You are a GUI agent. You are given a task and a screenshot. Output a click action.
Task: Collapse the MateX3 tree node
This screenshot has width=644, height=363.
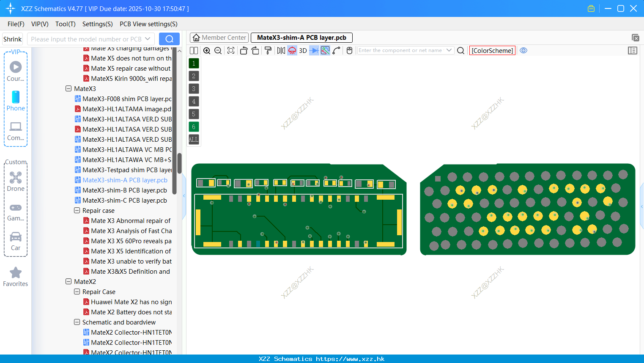pyautogui.click(x=69, y=89)
